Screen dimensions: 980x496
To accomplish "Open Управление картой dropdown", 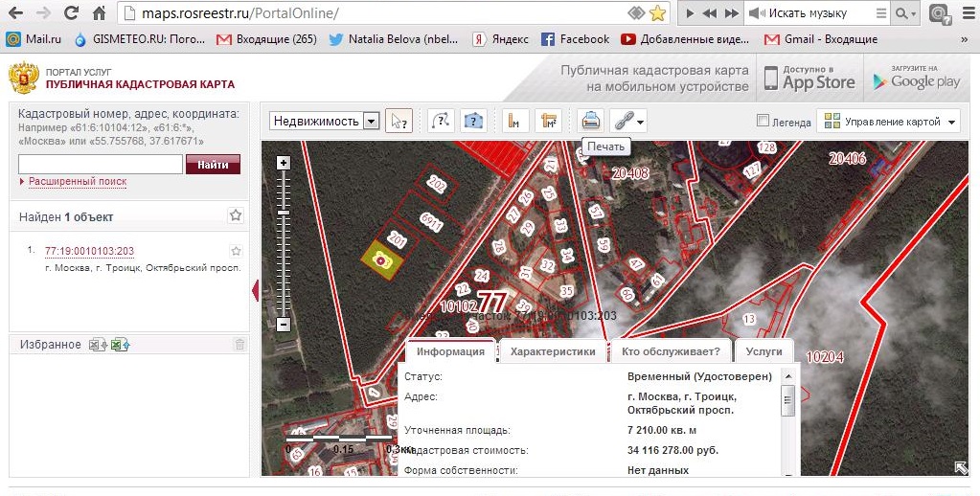I will tap(888, 122).
